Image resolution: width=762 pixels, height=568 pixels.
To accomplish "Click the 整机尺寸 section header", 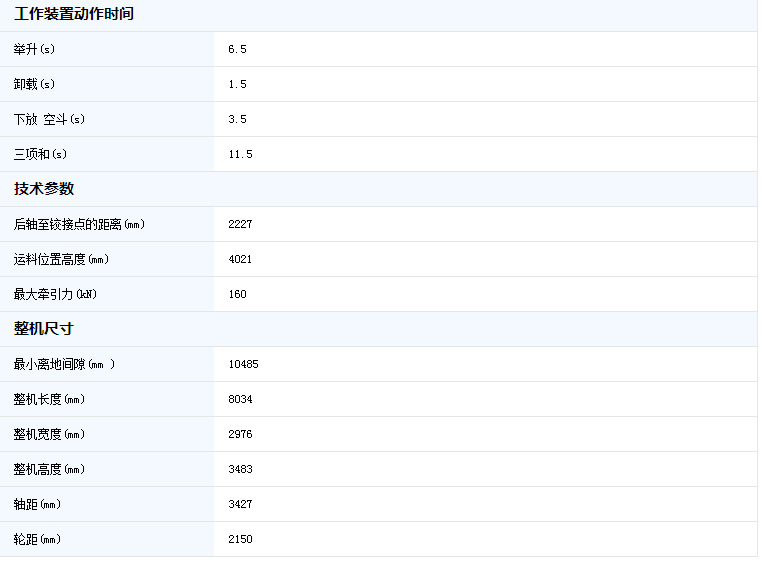I will click(44, 329).
